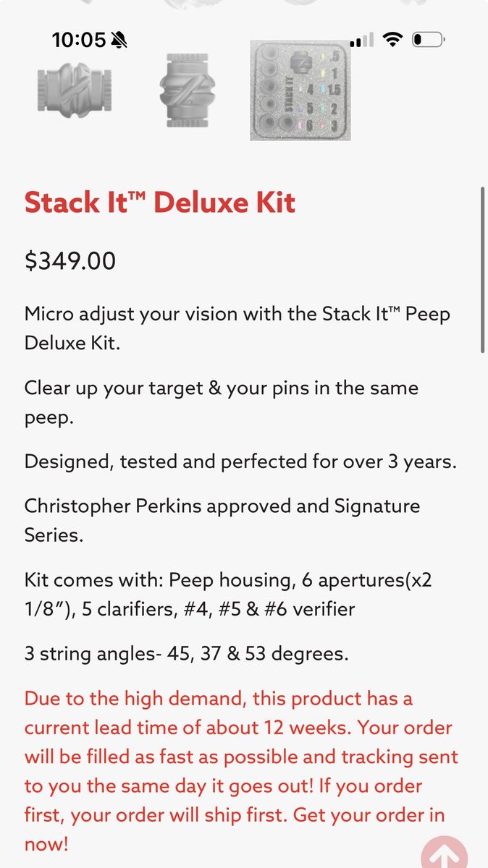488x868 pixels.
Task: Click the 'Designed, tested and perfected' line
Action: pyautogui.click(x=240, y=461)
